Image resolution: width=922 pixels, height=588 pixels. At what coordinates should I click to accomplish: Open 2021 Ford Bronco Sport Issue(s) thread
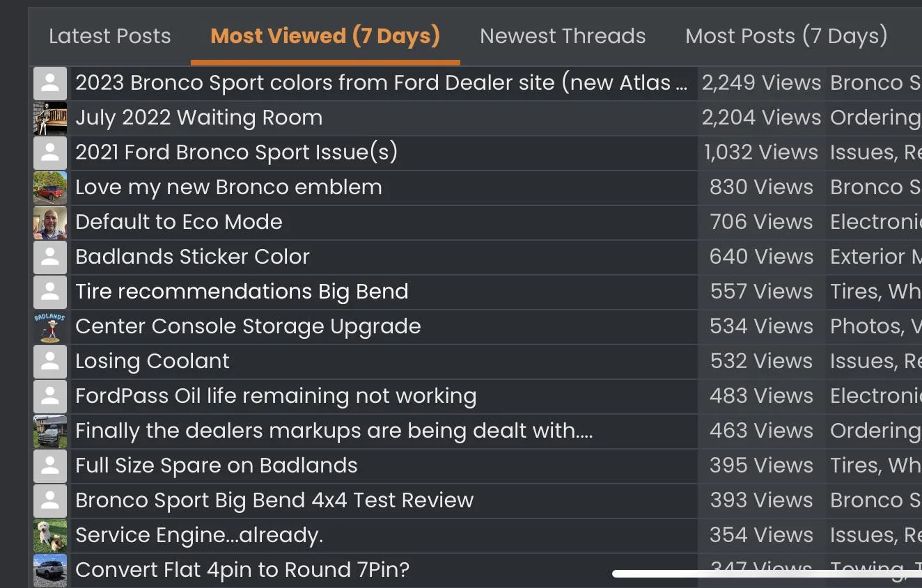tap(236, 152)
